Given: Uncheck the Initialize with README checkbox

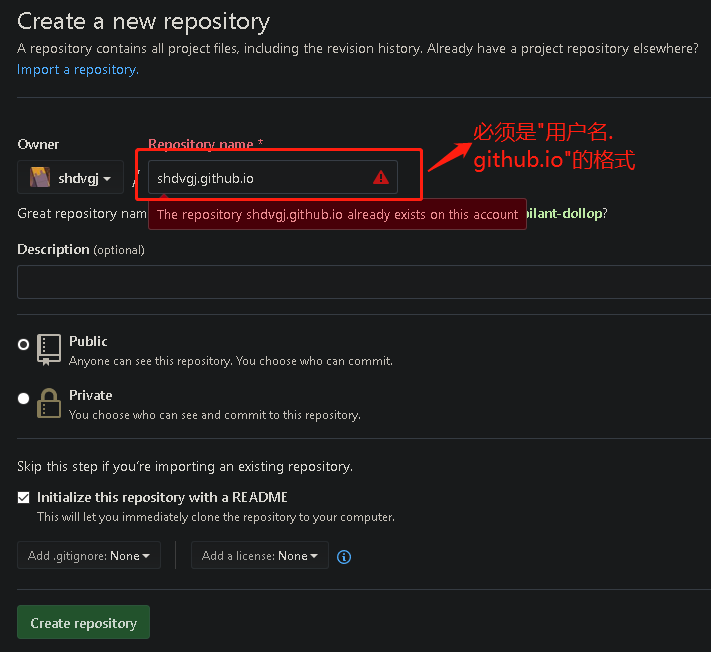Looking at the screenshot, I should (x=24, y=498).
